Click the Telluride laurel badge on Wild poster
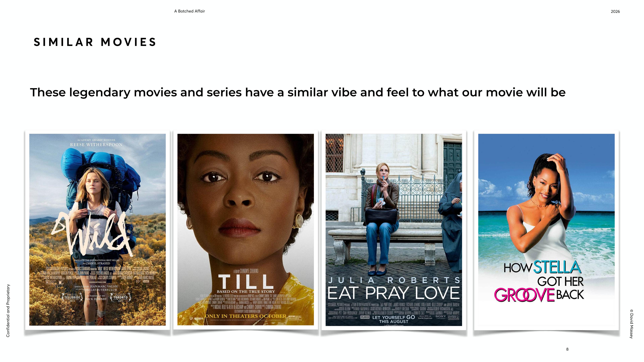 (x=72, y=297)
